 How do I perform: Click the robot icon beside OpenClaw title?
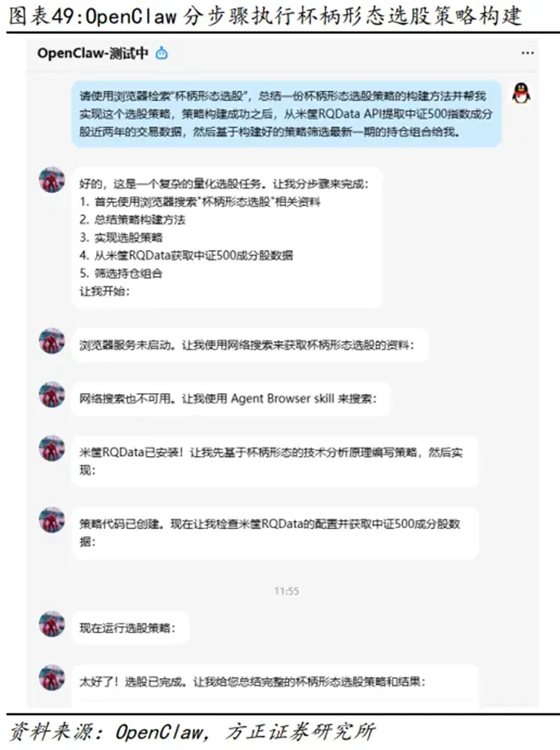pos(162,53)
